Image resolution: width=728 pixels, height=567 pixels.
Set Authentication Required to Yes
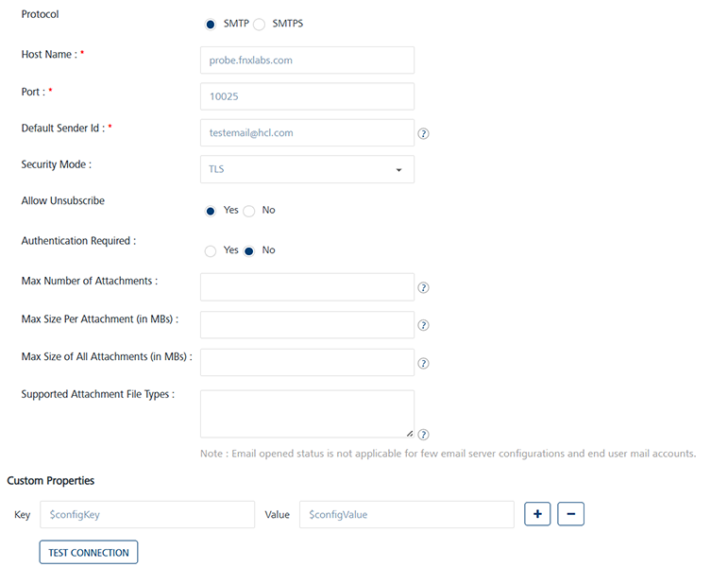(x=211, y=250)
